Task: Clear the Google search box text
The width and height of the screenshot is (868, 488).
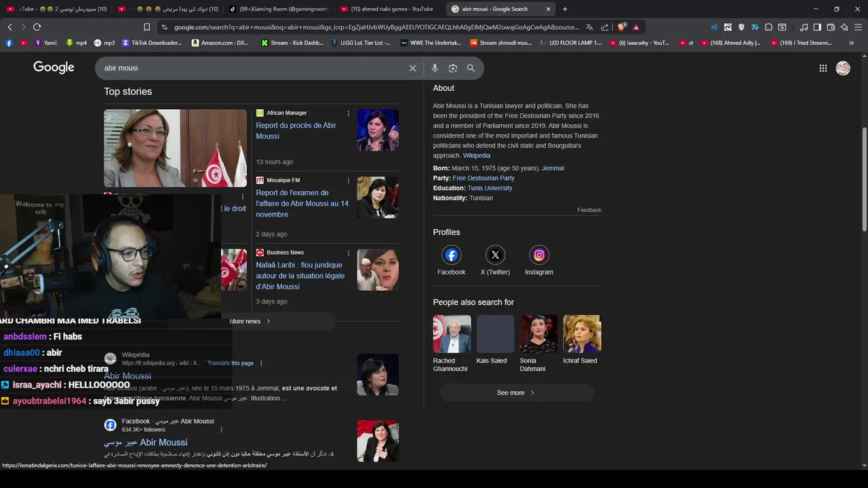Action: [x=412, y=68]
